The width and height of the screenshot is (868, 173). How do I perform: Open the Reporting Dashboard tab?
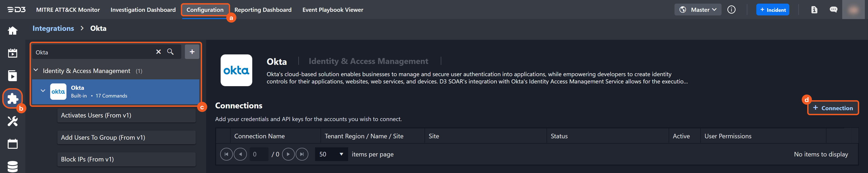click(263, 10)
